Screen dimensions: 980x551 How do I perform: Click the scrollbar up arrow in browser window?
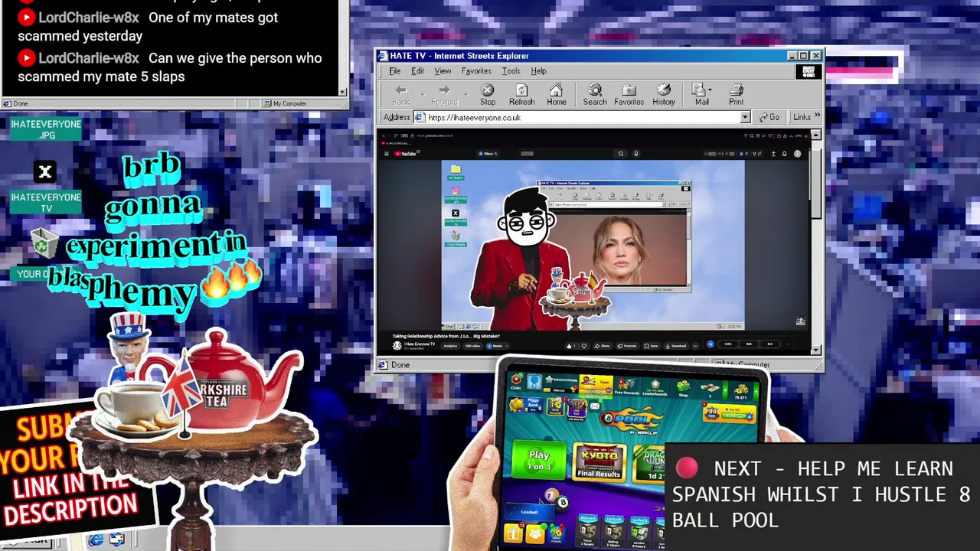coord(816,135)
